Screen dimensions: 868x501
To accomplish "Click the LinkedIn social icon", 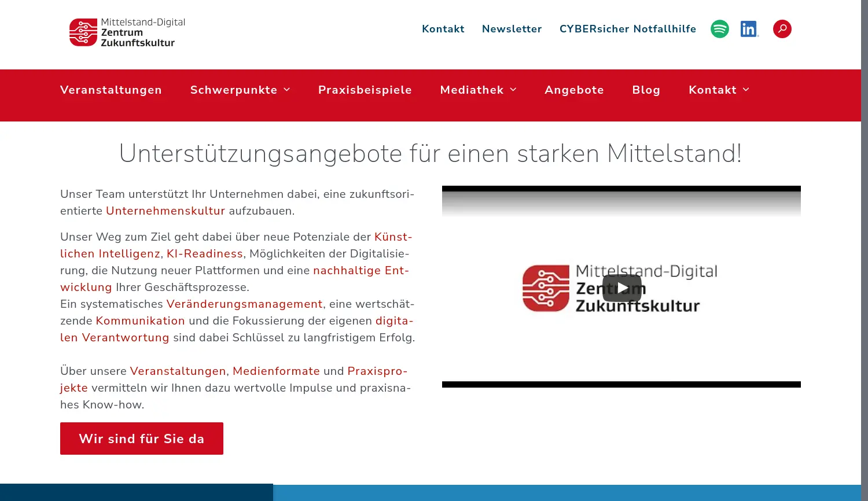I will (748, 28).
